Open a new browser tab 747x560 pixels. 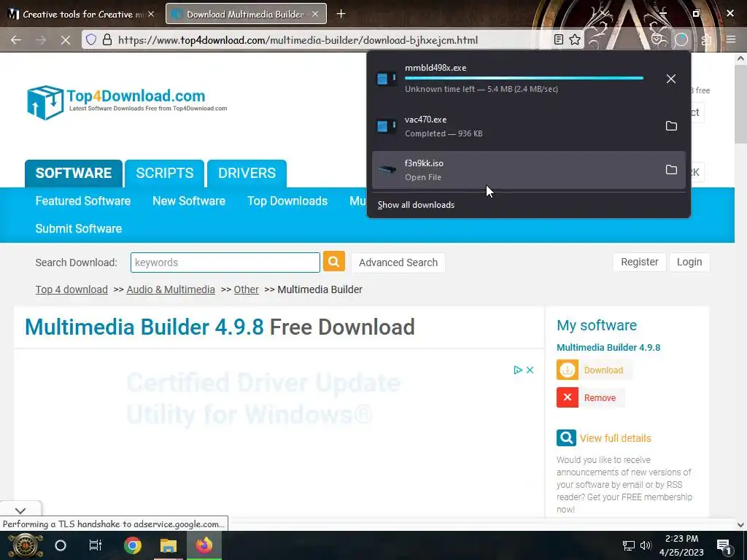[x=341, y=14]
